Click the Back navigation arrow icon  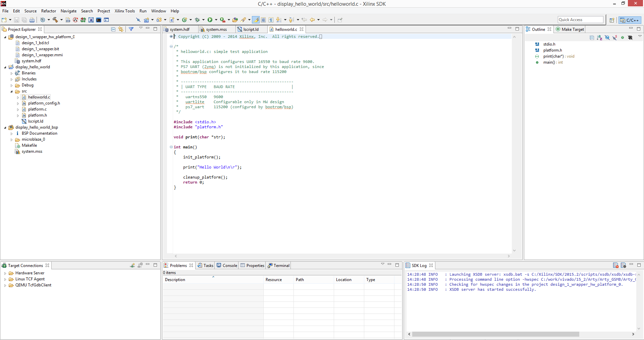[x=312, y=20]
